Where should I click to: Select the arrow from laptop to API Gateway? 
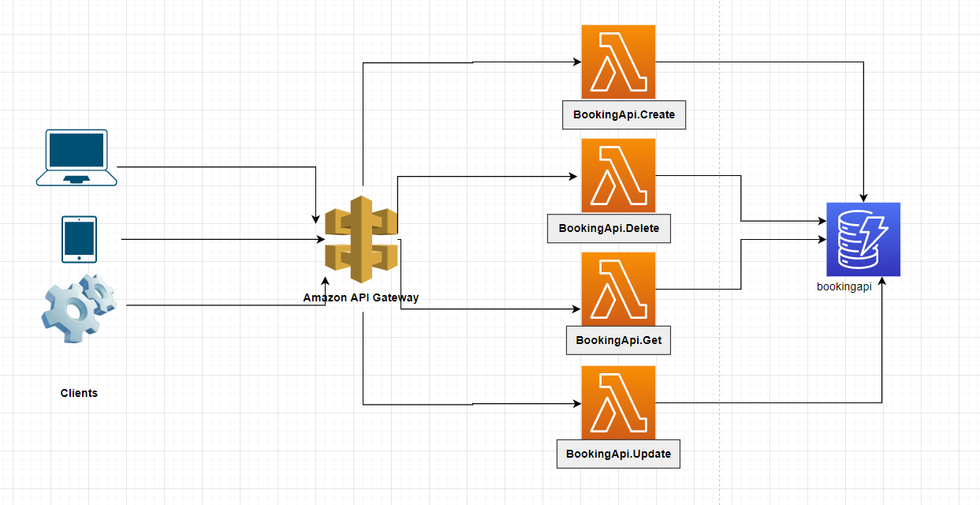221,166
